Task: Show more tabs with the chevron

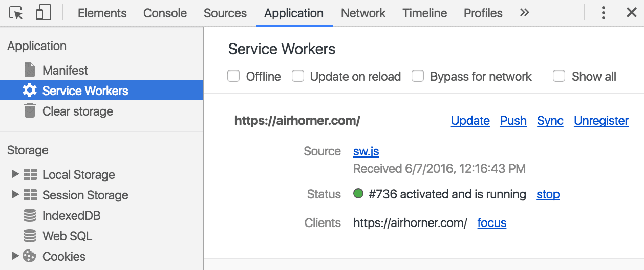Action: [x=524, y=13]
